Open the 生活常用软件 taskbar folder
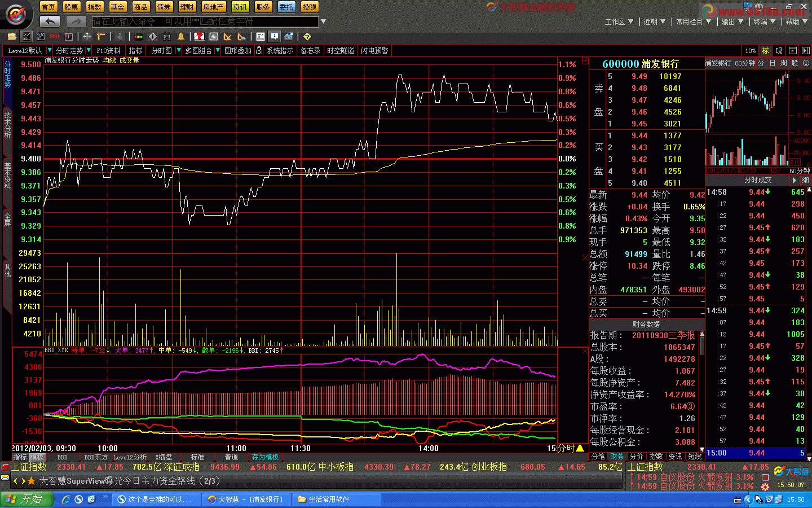The height and width of the screenshot is (508, 812). [338, 500]
